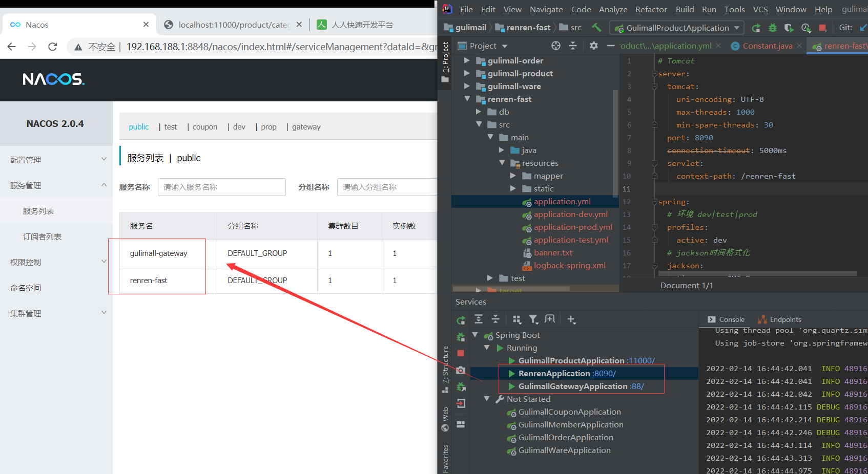Image resolution: width=868 pixels, height=474 pixels.
Task: Click the Collapse All icon in the Project panel header
Action: click(573, 46)
